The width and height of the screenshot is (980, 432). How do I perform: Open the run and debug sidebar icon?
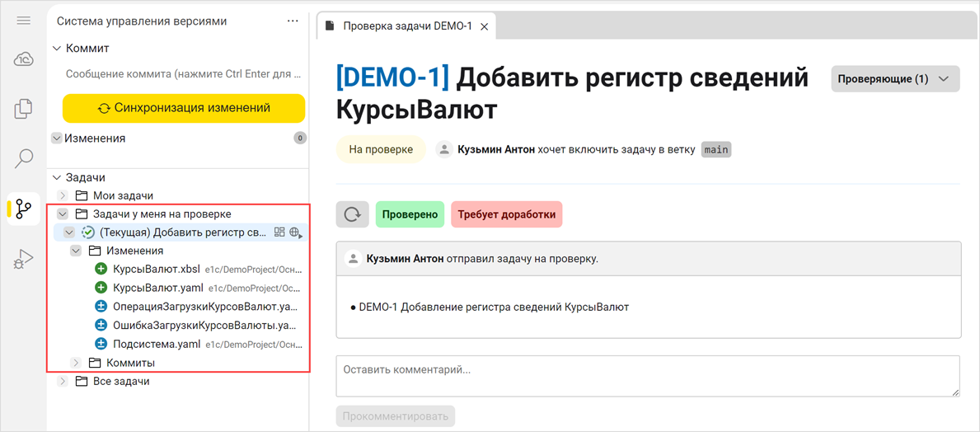tap(24, 259)
